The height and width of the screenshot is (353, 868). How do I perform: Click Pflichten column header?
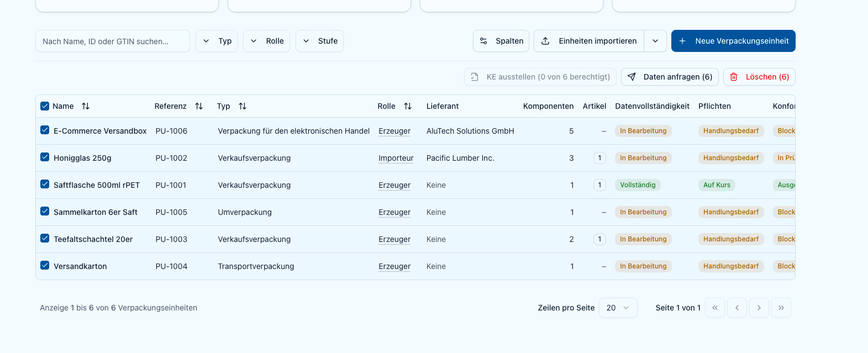pos(714,106)
